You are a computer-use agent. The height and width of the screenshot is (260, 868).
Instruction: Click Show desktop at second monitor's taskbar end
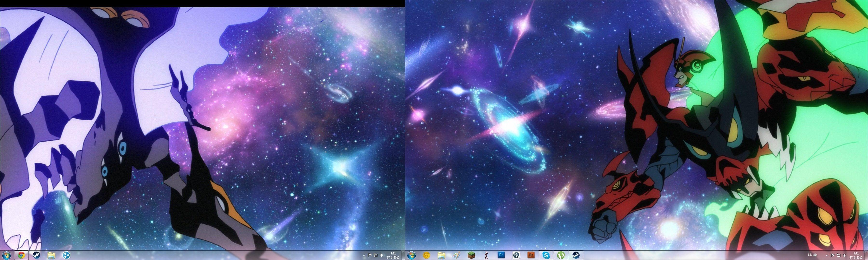[866, 255]
